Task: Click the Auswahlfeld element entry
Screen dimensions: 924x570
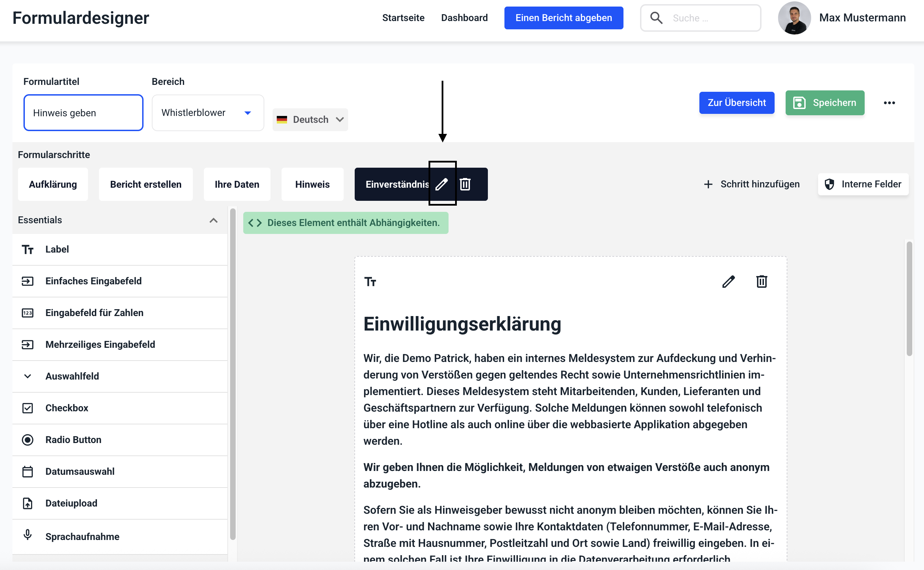Action: point(72,376)
